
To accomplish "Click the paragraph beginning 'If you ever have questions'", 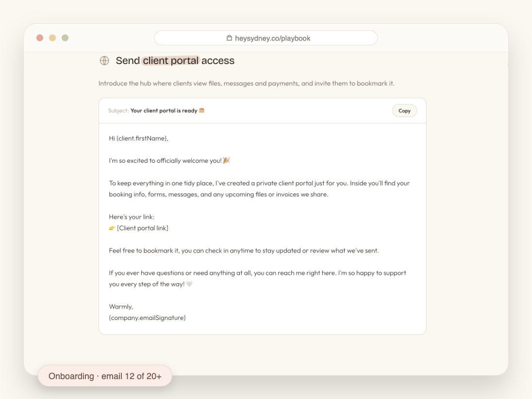I will pyautogui.click(x=258, y=279).
